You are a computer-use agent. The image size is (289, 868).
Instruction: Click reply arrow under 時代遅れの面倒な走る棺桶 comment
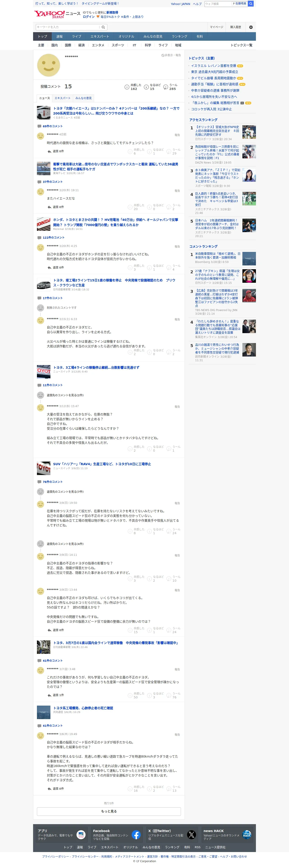49,152
